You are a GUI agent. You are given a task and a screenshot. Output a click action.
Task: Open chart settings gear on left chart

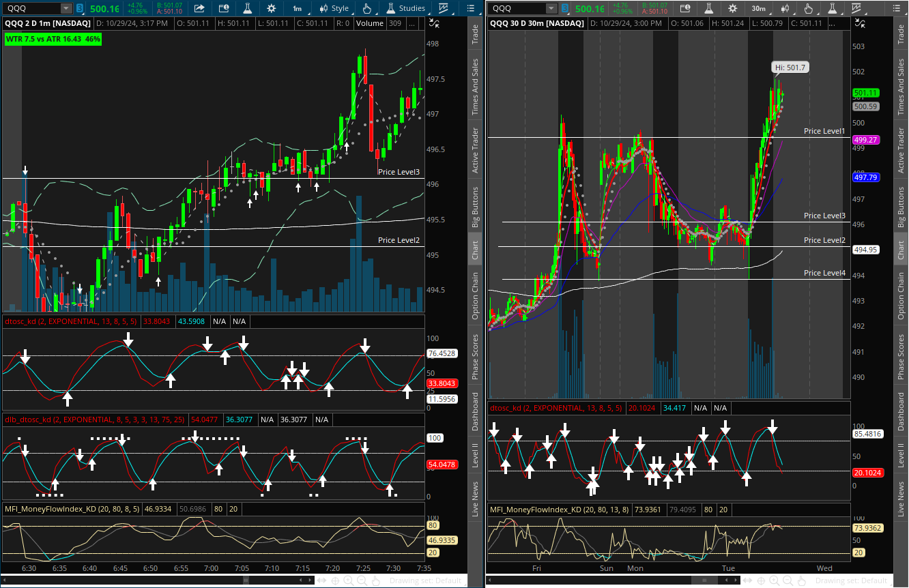coord(272,8)
